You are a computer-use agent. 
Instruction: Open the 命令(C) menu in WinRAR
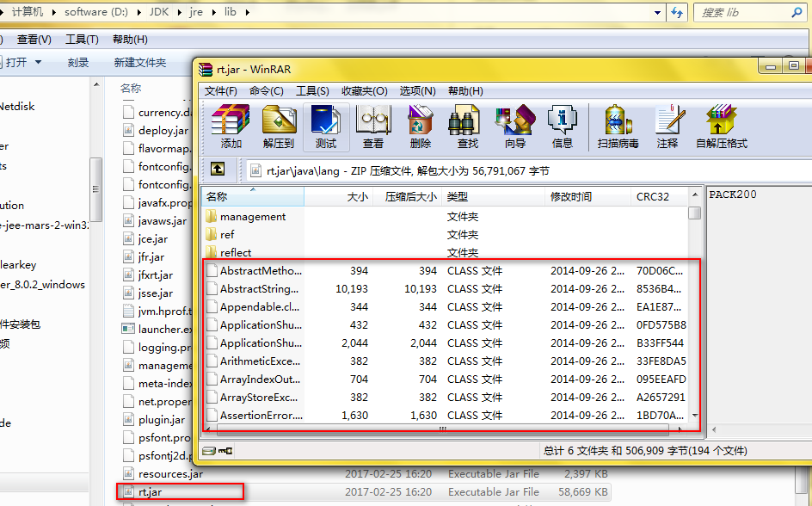(266, 91)
